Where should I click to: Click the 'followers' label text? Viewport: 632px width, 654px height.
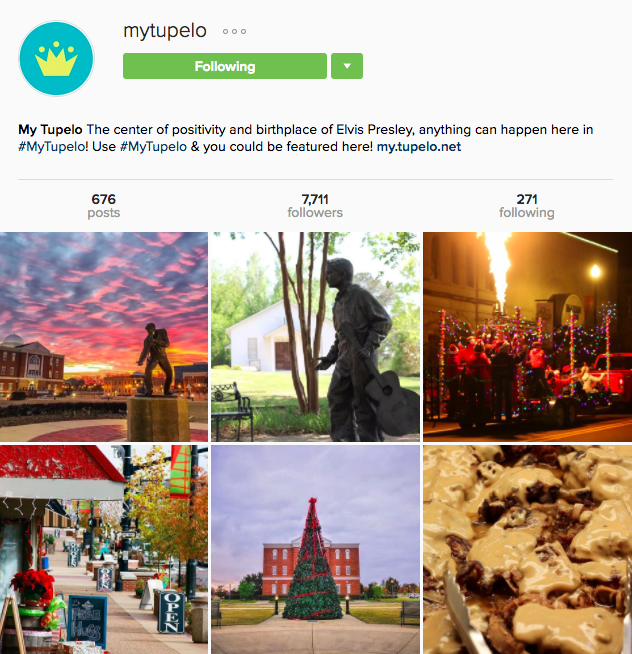[315, 213]
